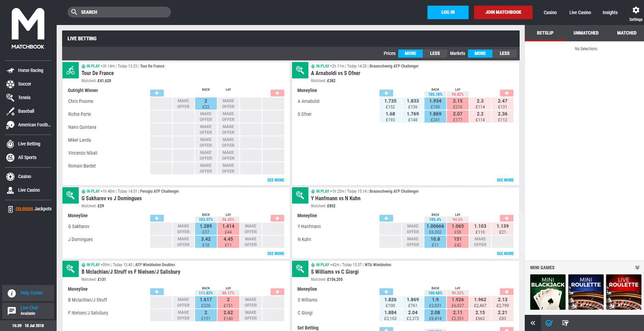This screenshot has height=331, width=644.
Task: Click left arrow in Tour De France prices
Action: click(x=157, y=93)
